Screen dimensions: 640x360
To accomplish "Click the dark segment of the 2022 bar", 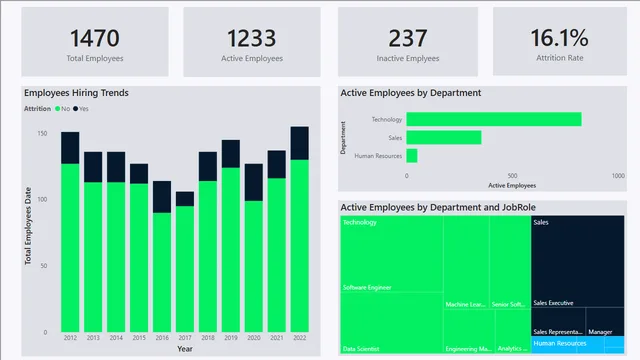I will pos(300,143).
